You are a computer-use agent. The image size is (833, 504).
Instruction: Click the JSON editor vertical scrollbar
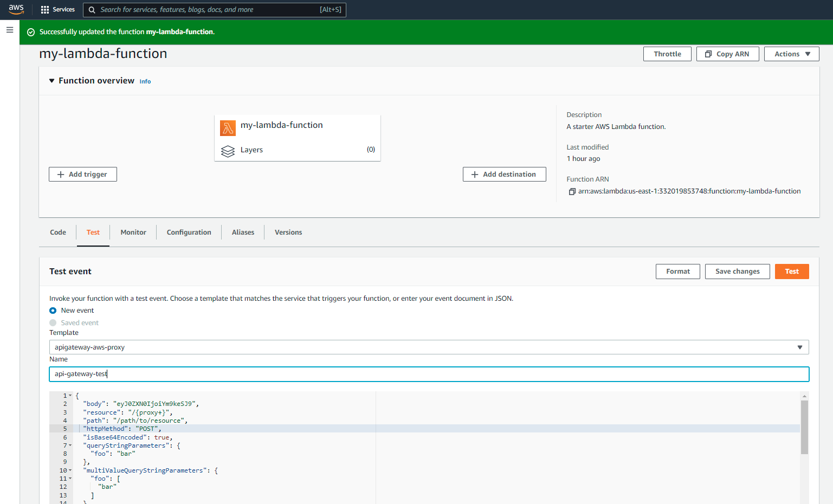[x=804, y=428]
